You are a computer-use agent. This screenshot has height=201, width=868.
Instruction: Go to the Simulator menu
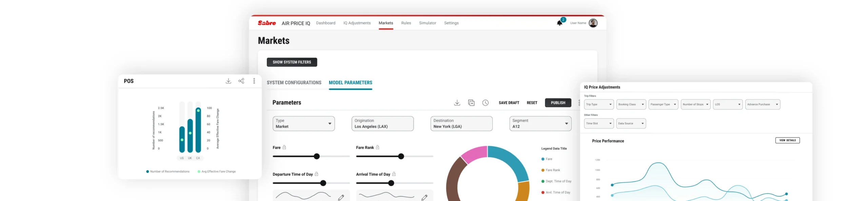(427, 23)
